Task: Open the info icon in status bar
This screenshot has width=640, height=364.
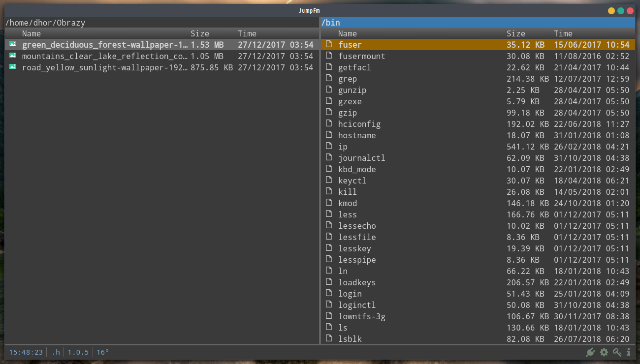Action: click(629, 352)
